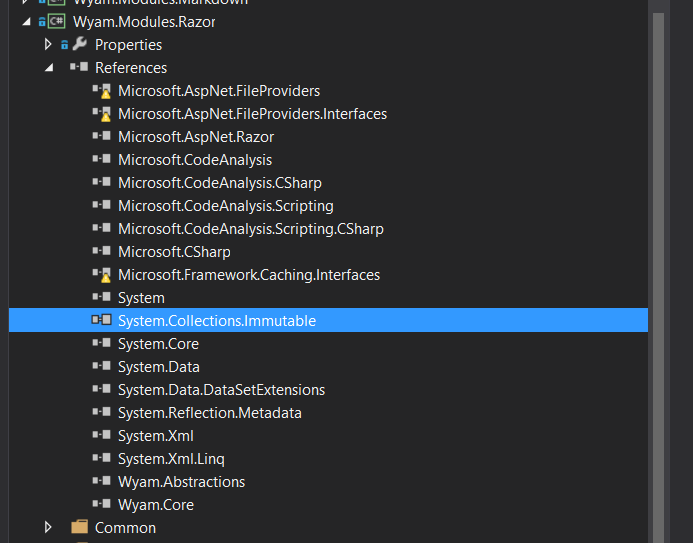This screenshot has width=693, height=543.
Task: Select the System.Xml.Linq reference
Action: 171,458
